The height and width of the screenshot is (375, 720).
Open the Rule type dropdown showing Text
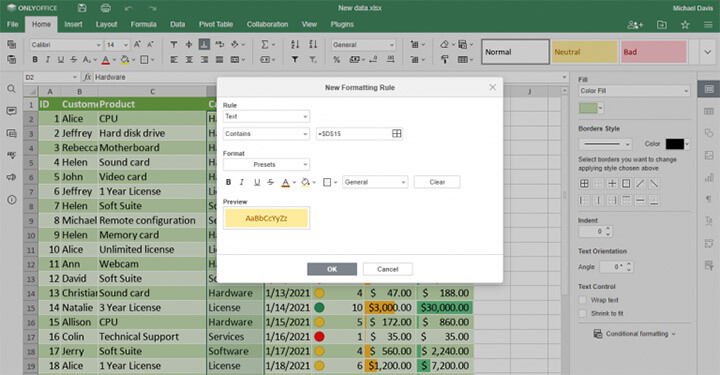[266, 117]
